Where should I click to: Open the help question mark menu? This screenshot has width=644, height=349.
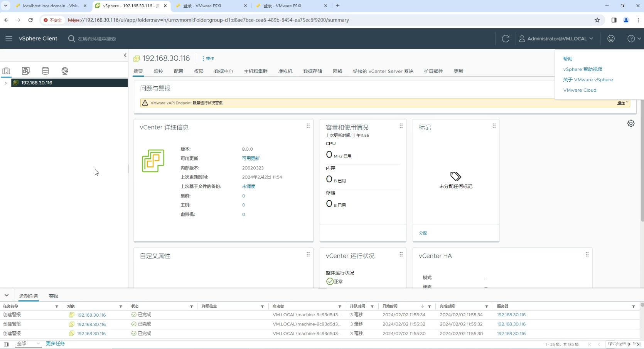pos(634,39)
